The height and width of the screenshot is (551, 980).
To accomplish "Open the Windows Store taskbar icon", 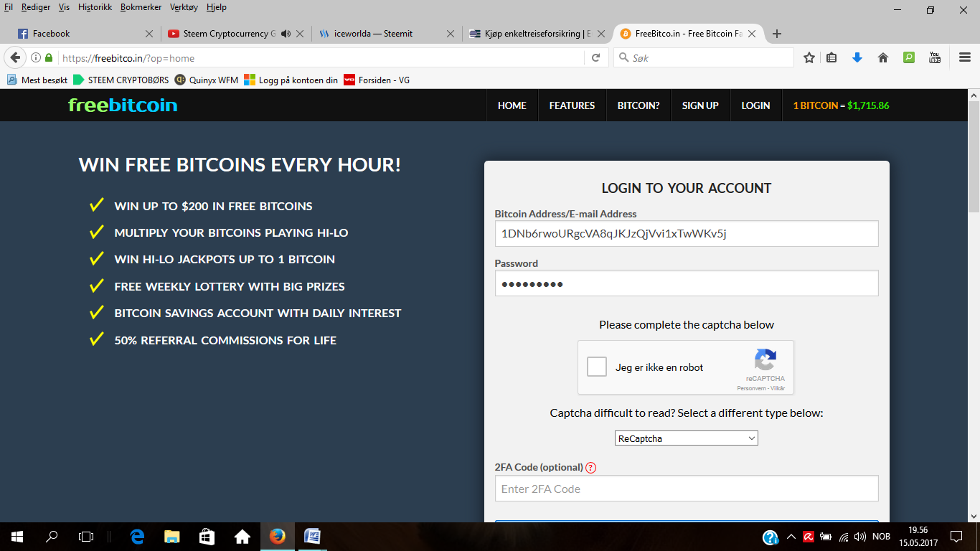I will 207,536.
